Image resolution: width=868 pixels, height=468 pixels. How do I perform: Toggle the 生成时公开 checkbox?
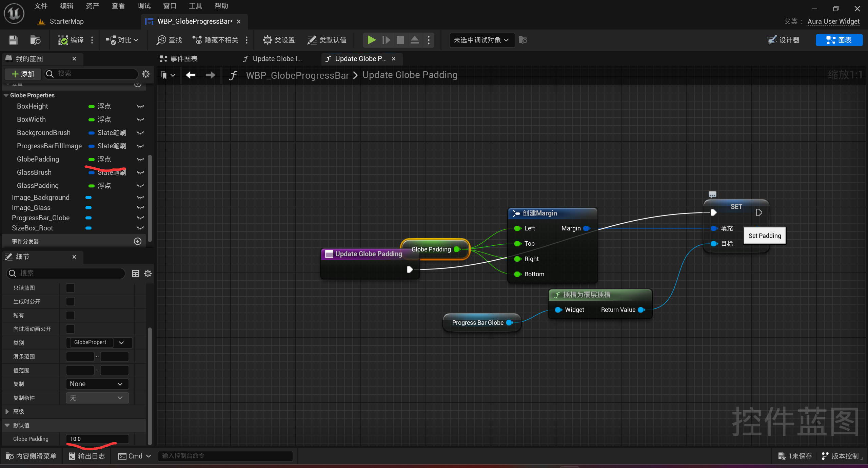pos(70,301)
